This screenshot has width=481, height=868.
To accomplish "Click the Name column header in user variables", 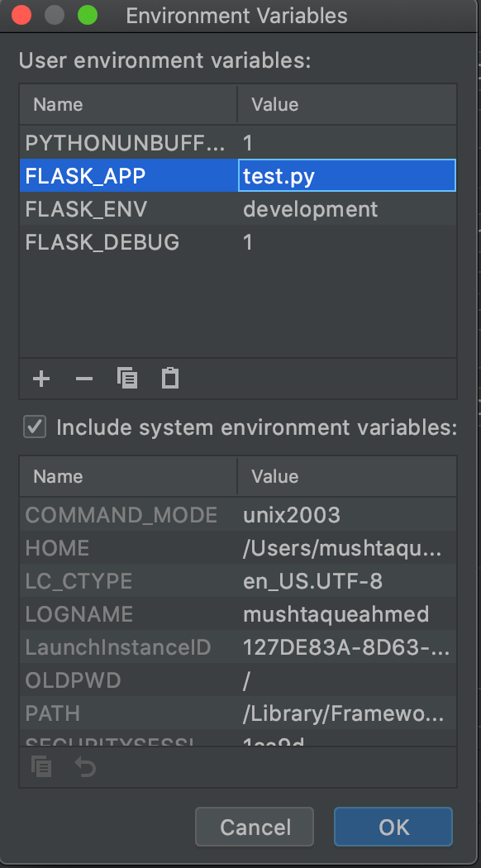I will (x=58, y=104).
